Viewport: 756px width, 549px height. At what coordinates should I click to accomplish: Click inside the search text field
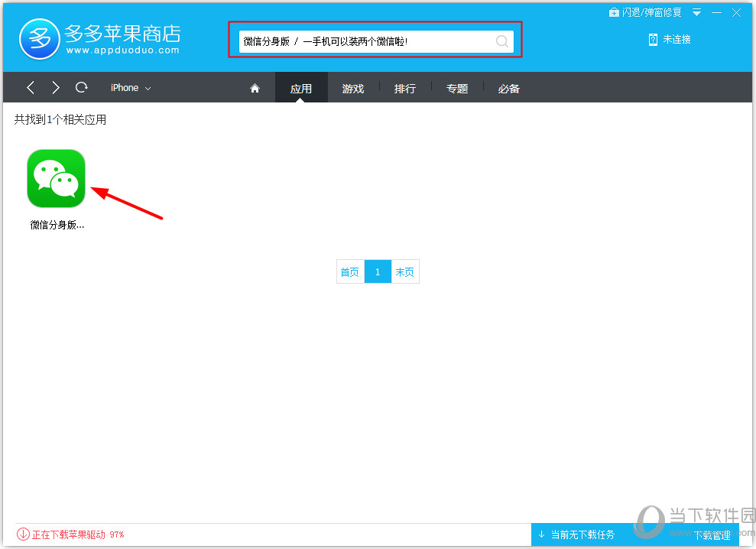click(x=367, y=41)
